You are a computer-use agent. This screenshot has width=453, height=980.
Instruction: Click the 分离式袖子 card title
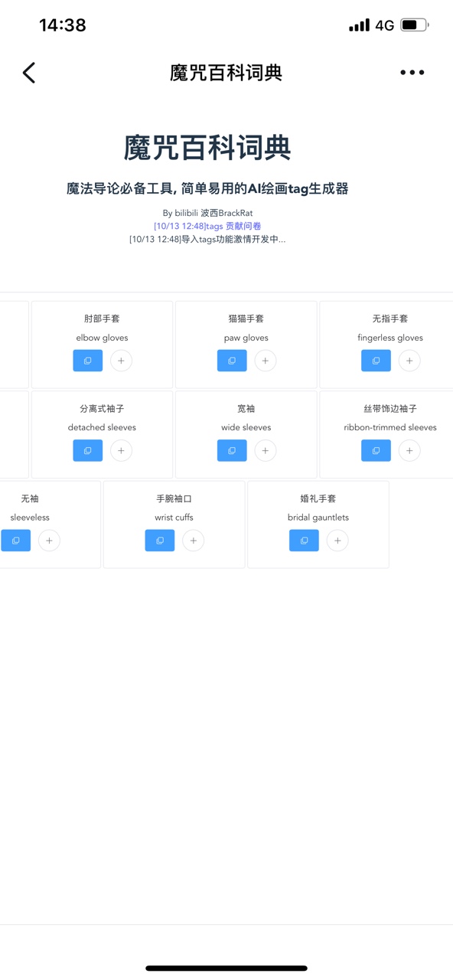102,409
